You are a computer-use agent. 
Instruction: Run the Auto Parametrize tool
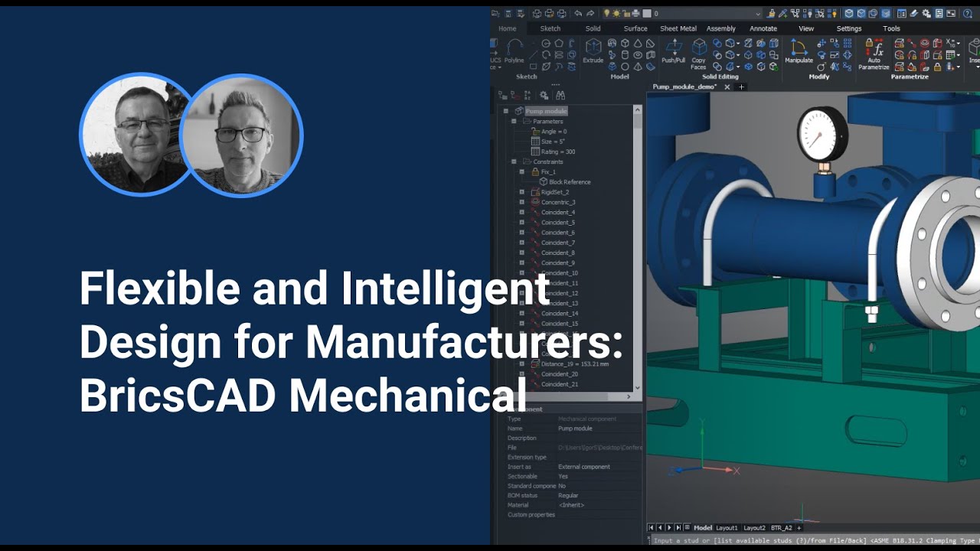[874, 53]
